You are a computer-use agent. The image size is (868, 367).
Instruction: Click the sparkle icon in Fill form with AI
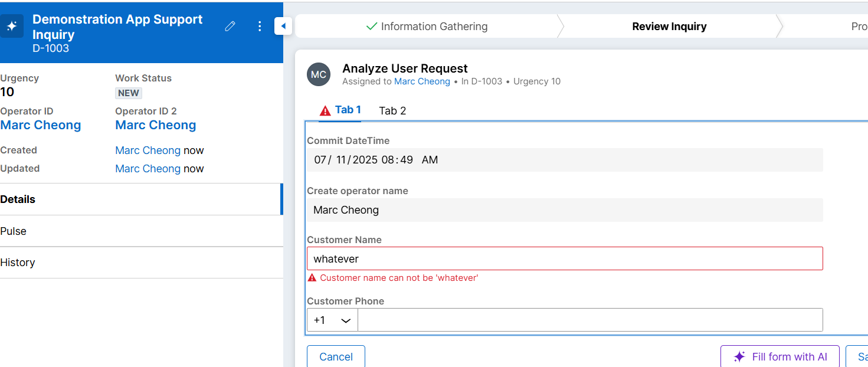coord(739,356)
